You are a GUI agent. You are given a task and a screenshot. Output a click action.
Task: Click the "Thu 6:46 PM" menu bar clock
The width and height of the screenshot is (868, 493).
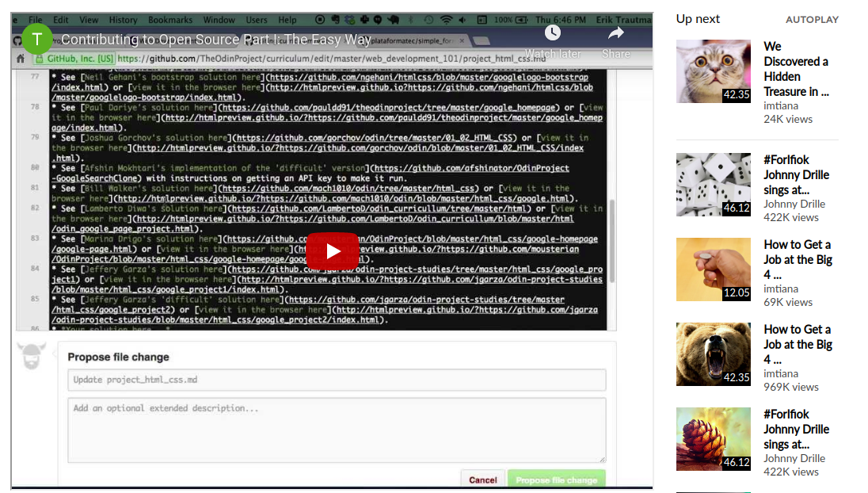[561, 20]
